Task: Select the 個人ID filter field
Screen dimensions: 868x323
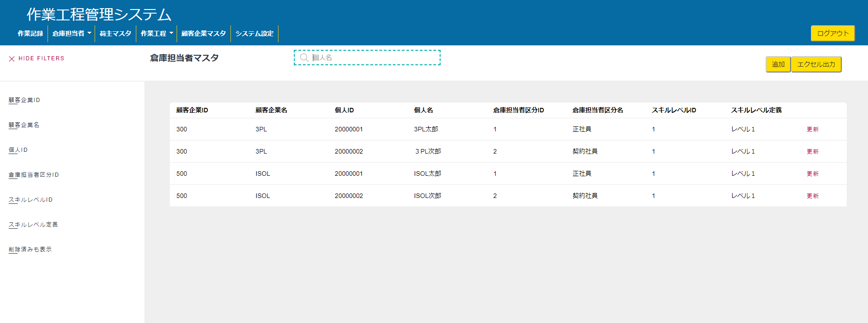Action: pyautogui.click(x=18, y=150)
